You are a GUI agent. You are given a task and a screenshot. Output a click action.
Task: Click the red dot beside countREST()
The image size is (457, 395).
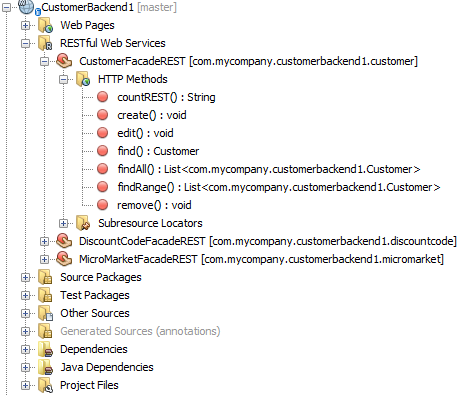pos(102,97)
